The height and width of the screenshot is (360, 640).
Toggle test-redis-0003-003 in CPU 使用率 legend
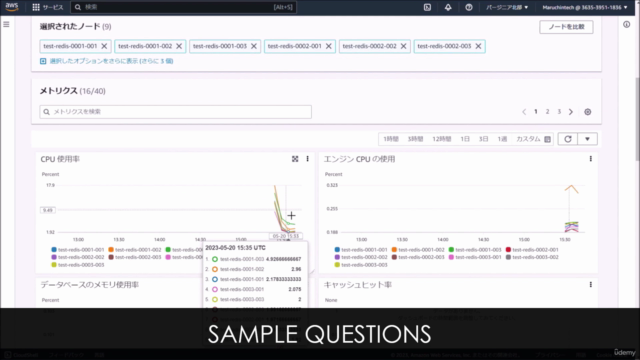pyautogui.click(x=78, y=265)
